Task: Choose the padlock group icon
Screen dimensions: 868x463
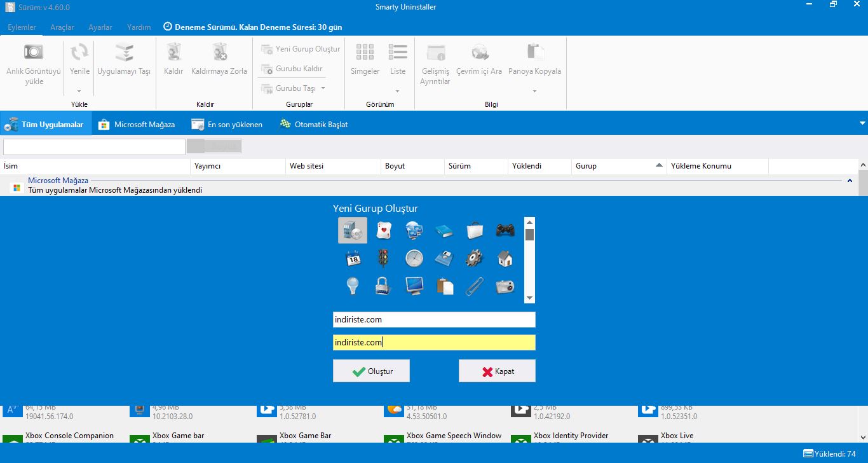Action: tap(383, 286)
